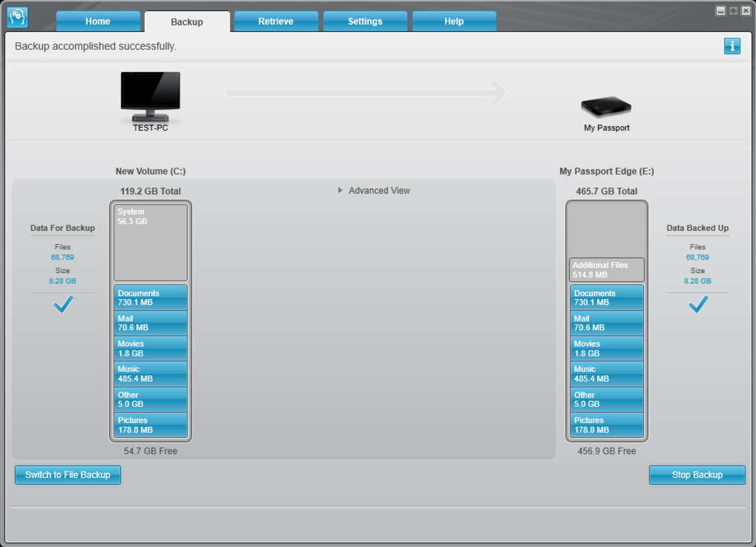Select the TEST-PC computer icon
756x547 pixels.
click(x=151, y=96)
